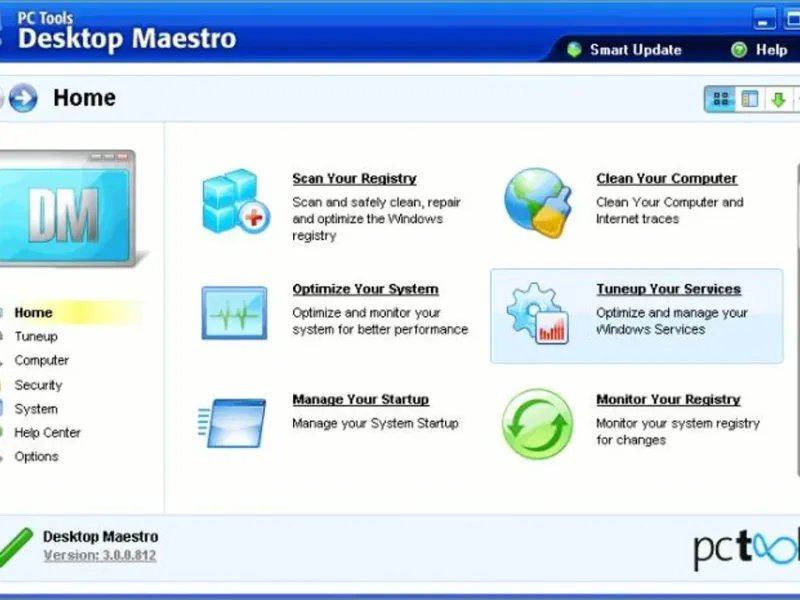The height and width of the screenshot is (600, 800).
Task: Minimize the Desktop Maestro window
Action: coord(764,19)
